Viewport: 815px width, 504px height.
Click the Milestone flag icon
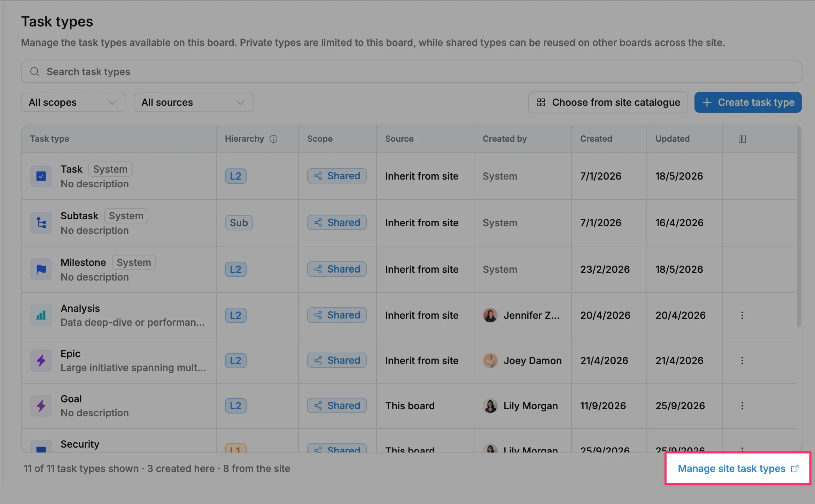click(x=41, y=269)
